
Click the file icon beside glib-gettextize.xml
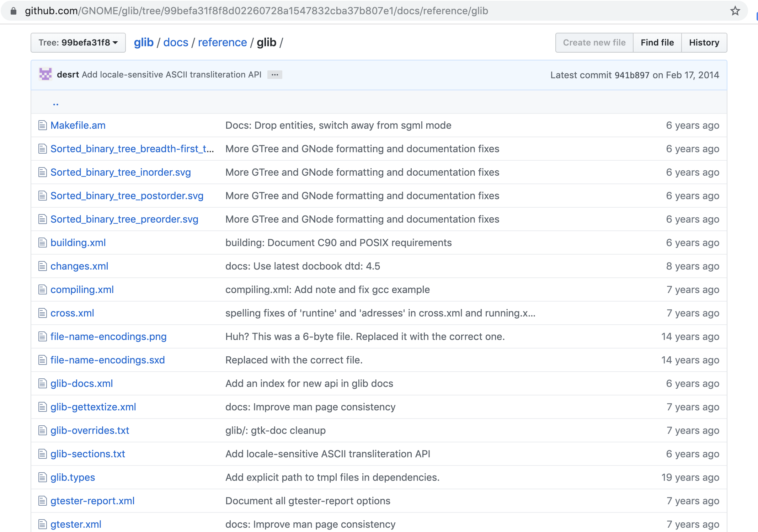click(x=43, y=407)
